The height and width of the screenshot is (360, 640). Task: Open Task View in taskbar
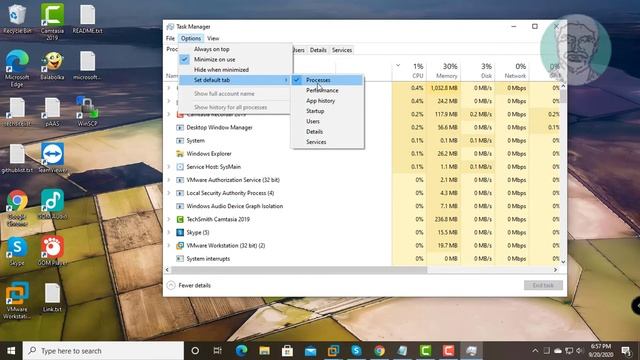click(218, 351)
